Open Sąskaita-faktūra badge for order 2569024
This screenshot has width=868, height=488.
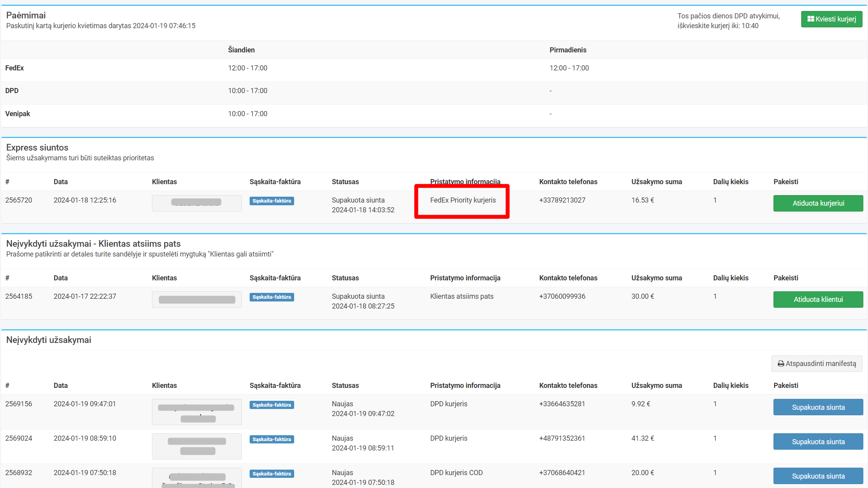point(271,440)
